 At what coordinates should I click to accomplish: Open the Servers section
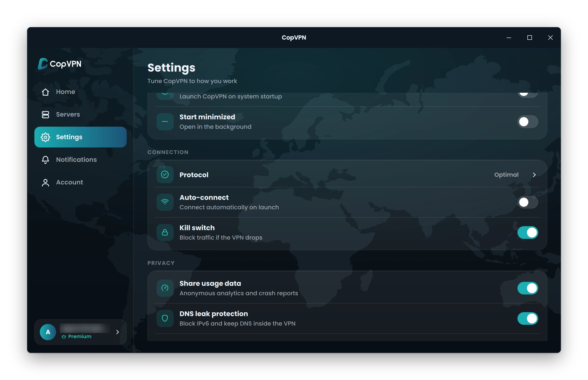(x=81, y=114)
